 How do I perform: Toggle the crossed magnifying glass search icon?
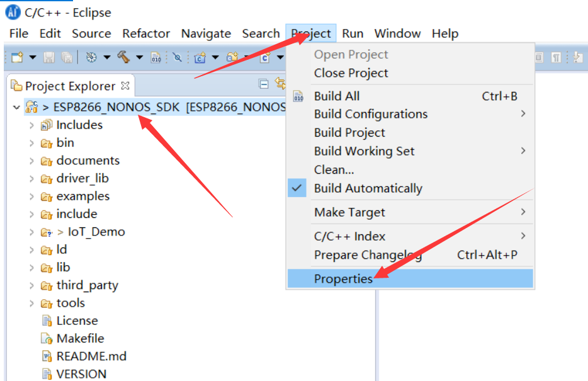point(176,57)
